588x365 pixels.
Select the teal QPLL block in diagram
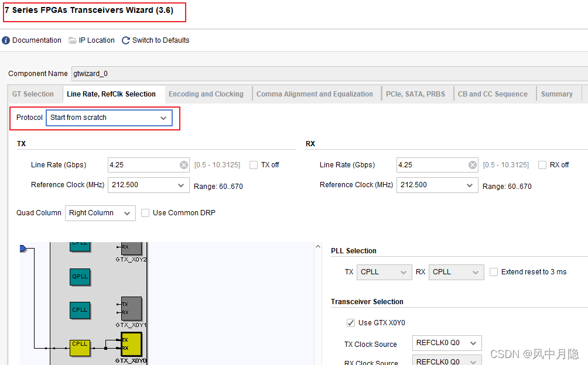(x=80, y=277)
